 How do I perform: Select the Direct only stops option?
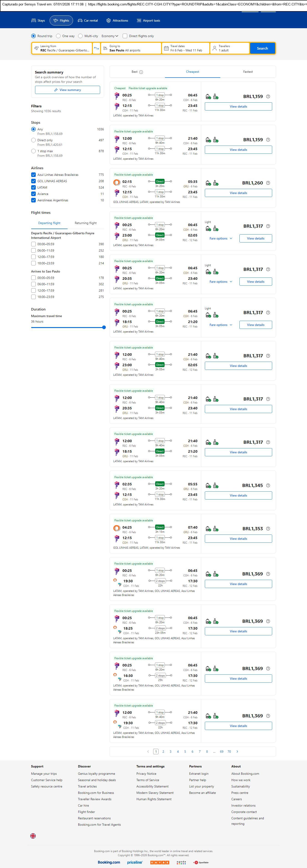[33, 140]
